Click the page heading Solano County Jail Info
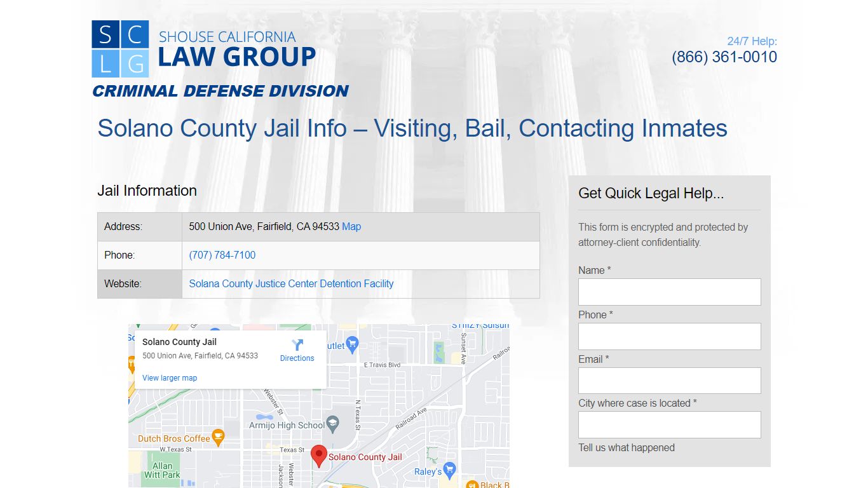868x488 pixels. click(412, 128)
